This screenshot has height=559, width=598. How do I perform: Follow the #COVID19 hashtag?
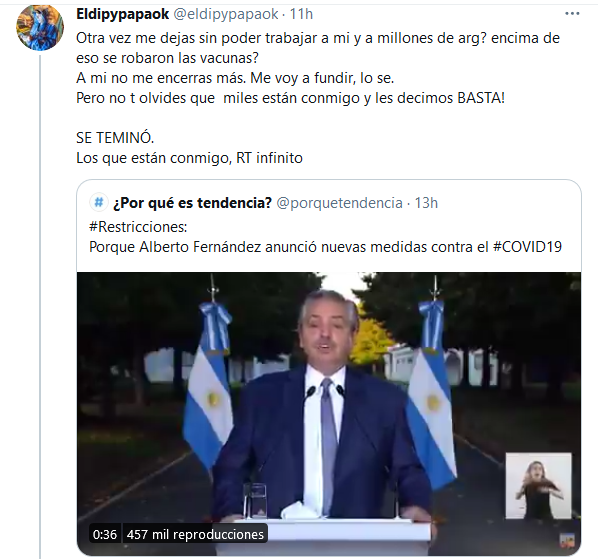tap(527, 247)
